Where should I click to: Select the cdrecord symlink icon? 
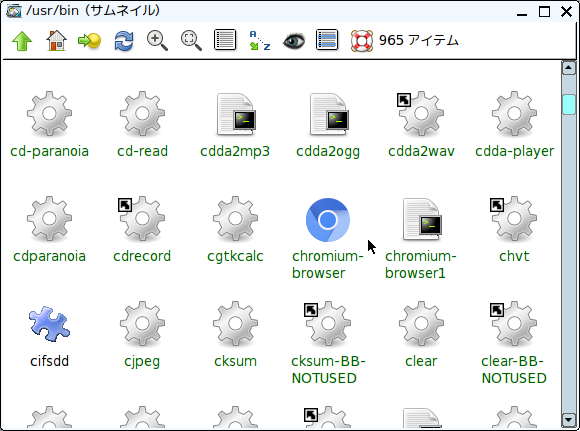tap(142, 219)
